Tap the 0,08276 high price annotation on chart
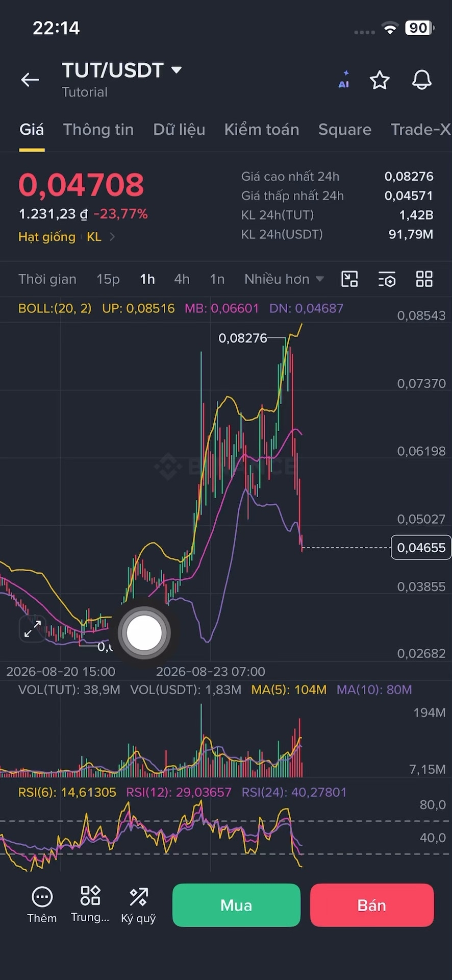Image resolution: width=452 pixels, height=980 pixels. point(243,338)
